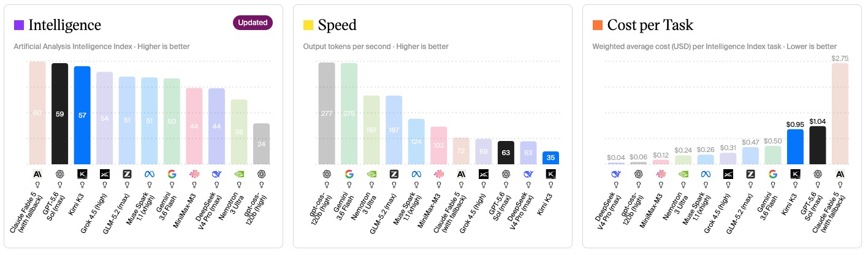868x255 pixels.
Task: Click the NVIDIA logo in the Intelligence chart
Action: tap(239, 173)
